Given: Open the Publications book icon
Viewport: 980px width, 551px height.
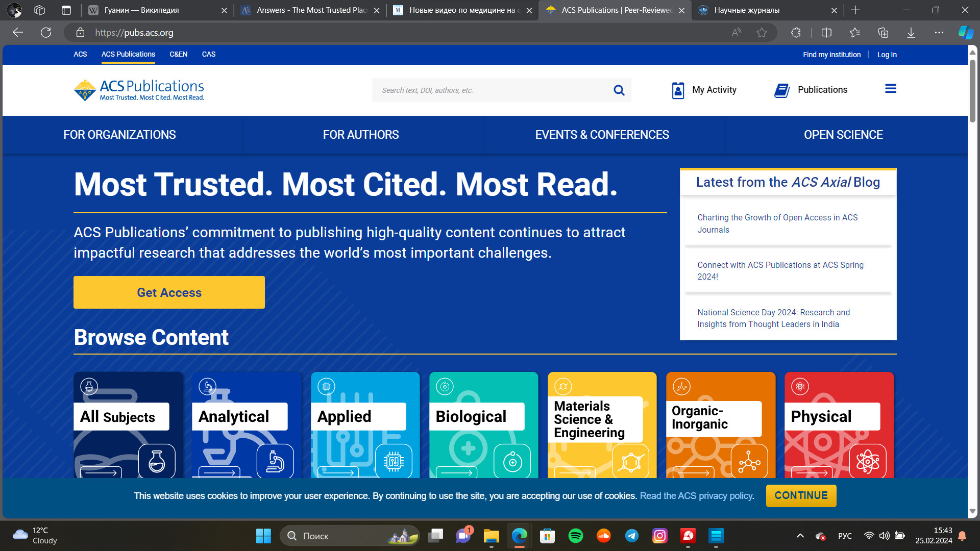Looking at the screenshot, I should [782, 90].
